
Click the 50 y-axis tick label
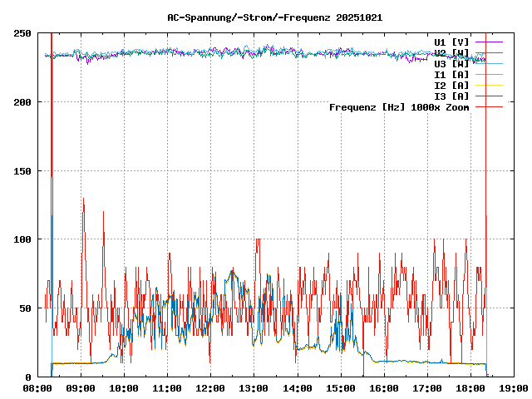click(26, 308)
